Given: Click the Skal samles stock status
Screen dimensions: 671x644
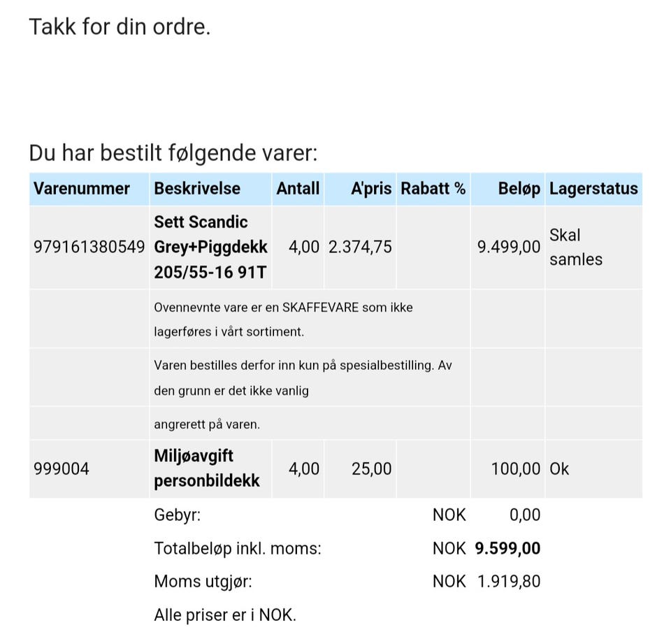Looking at the screenshot, I should (x=575, y=247).
